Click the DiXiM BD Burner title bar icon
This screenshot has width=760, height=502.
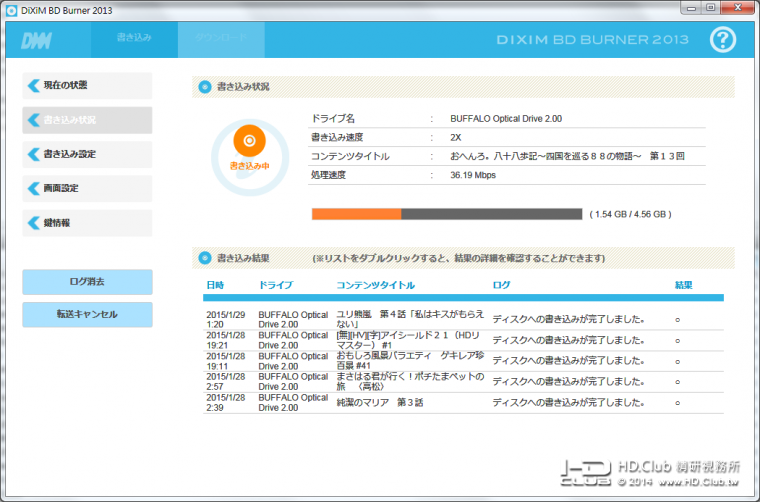(x=11, y=7)
